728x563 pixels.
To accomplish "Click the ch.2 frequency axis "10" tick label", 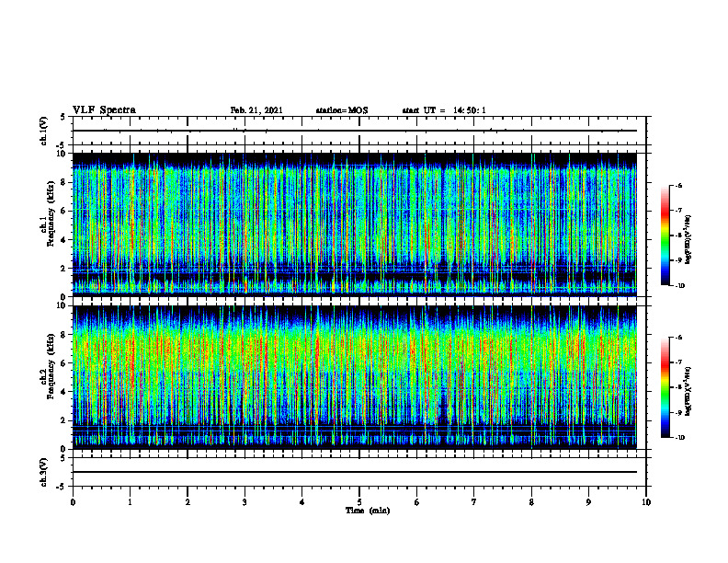I will [62, 305].
